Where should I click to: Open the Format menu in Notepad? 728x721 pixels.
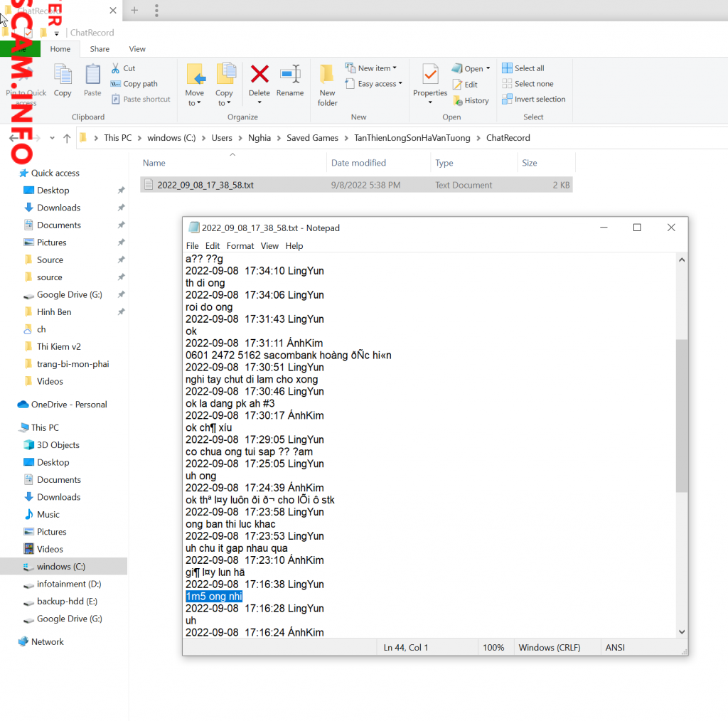(x=240, y=246)
